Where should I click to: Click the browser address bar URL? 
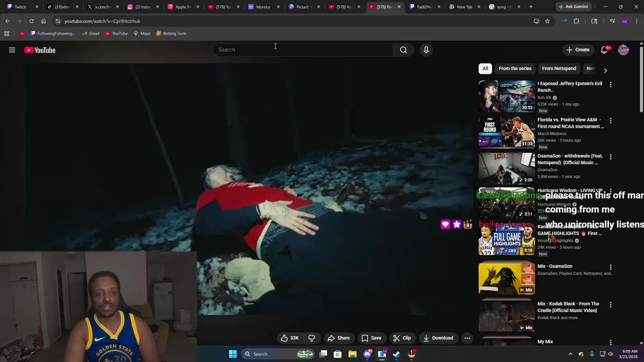point(102,21)
